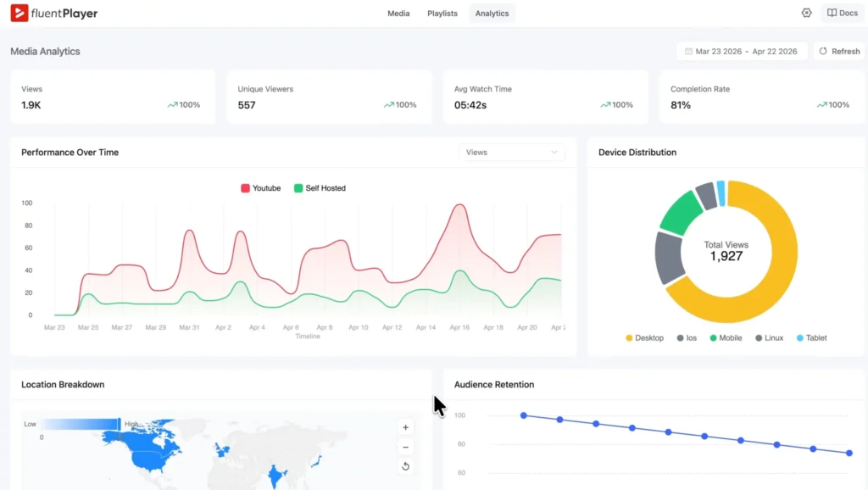
Task: Click the Mar 31 timeline label
Action: point(189,327)
